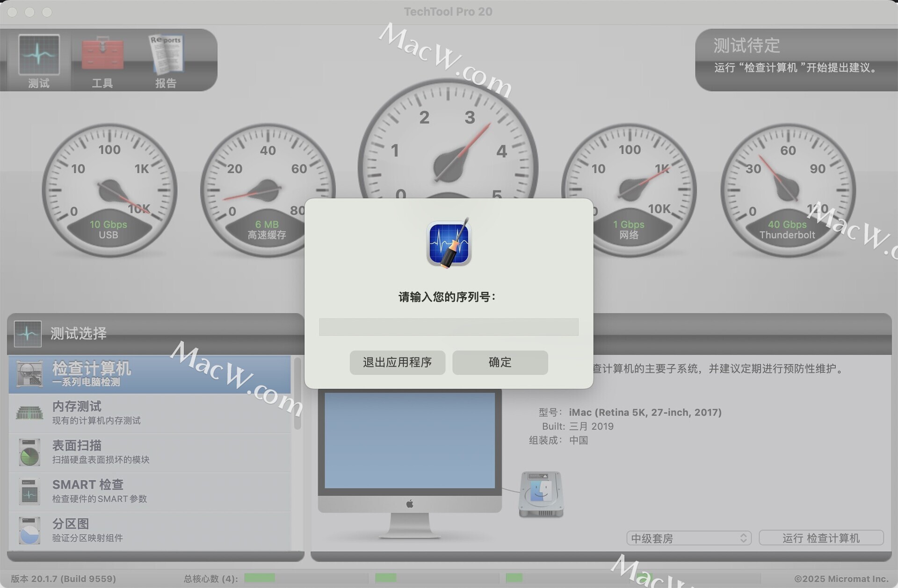Click the test list vertical scrollbar
Viewport: 898px width, 588px height.
[297, 394]
